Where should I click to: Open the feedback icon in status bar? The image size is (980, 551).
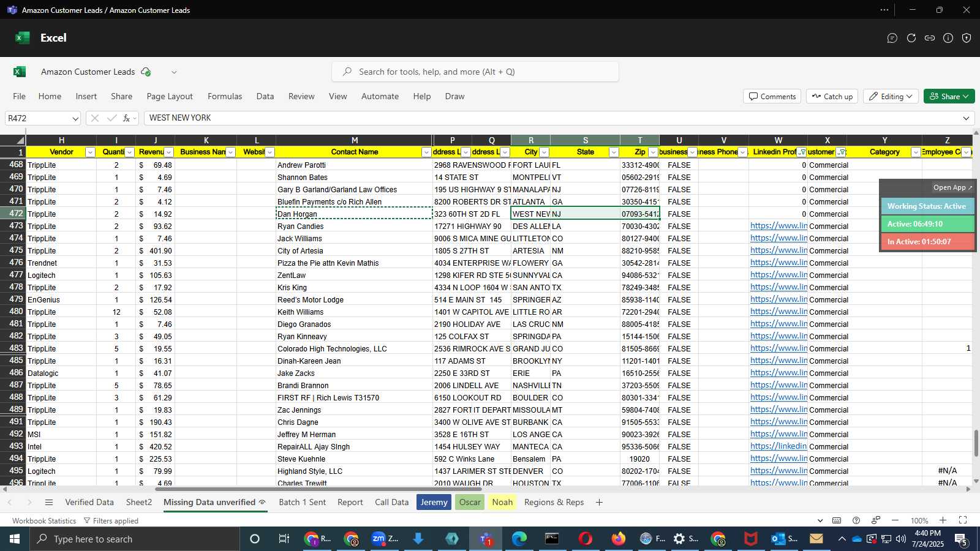[876, 520]
